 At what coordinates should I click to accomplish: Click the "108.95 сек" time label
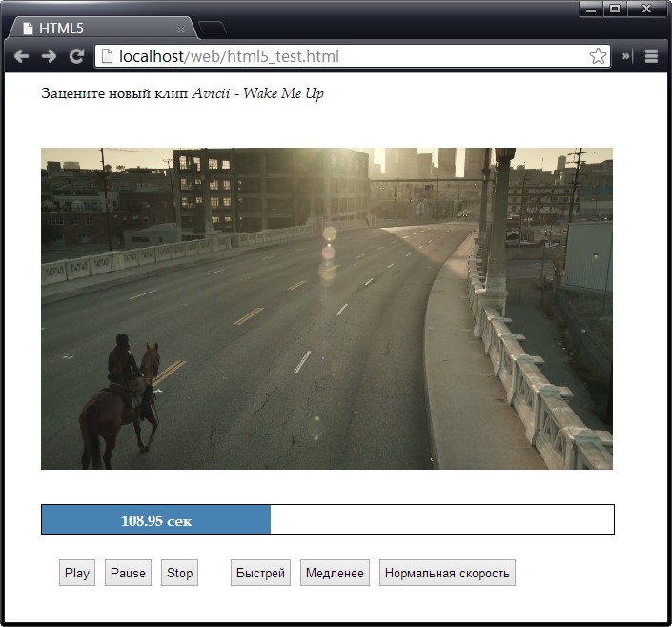[156, 521]
